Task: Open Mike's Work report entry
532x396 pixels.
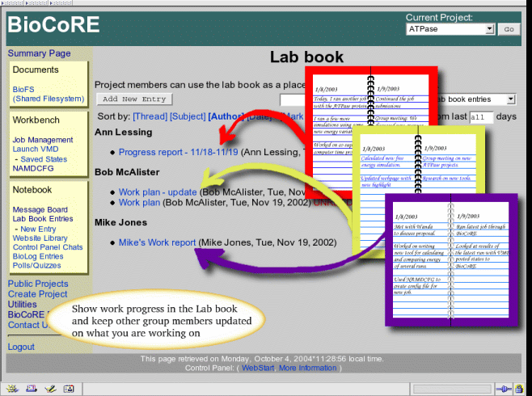Action: 157,242
